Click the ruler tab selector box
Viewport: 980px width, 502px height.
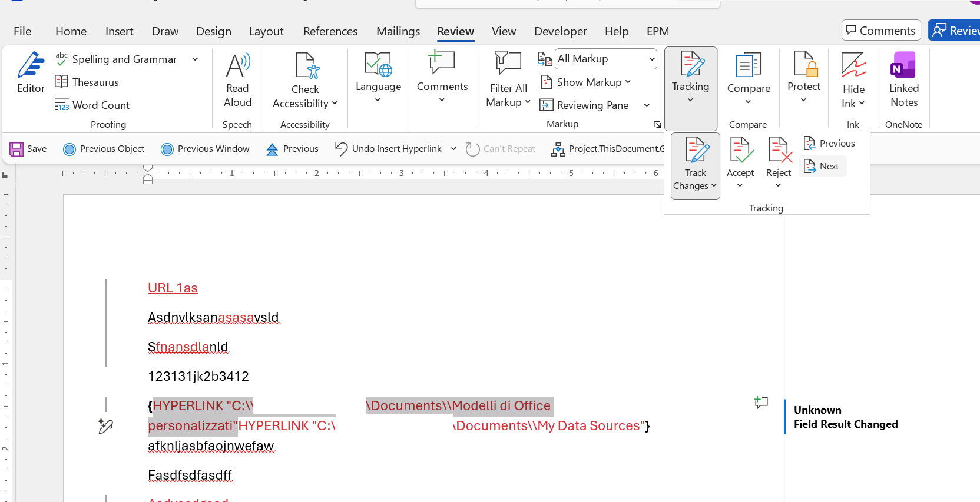[5, 175]
